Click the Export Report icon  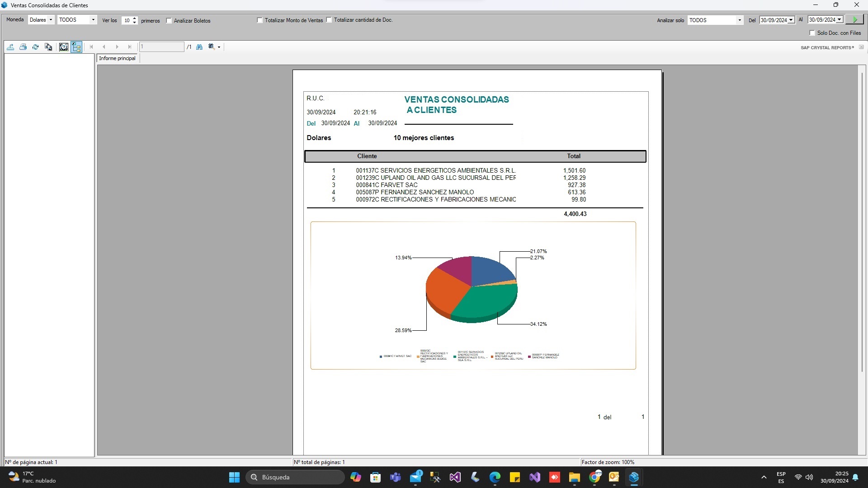click(x=10, y=47)
